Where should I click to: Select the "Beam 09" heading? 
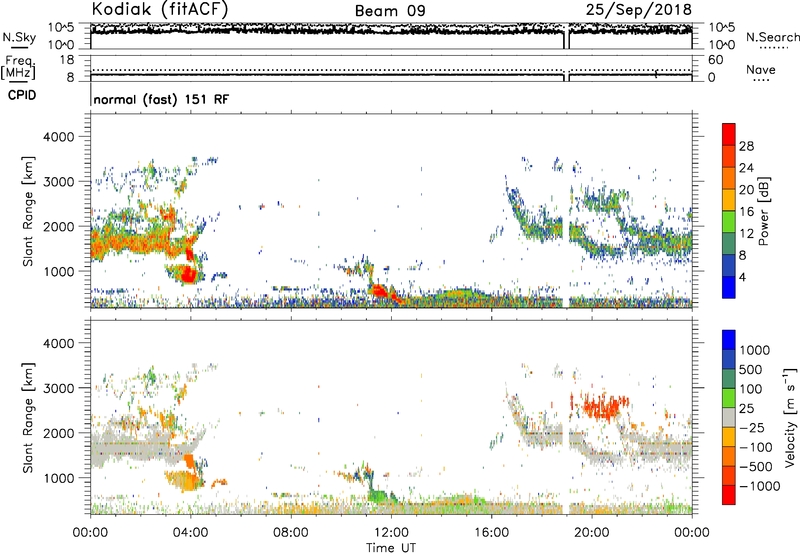(x=390, y=11)
